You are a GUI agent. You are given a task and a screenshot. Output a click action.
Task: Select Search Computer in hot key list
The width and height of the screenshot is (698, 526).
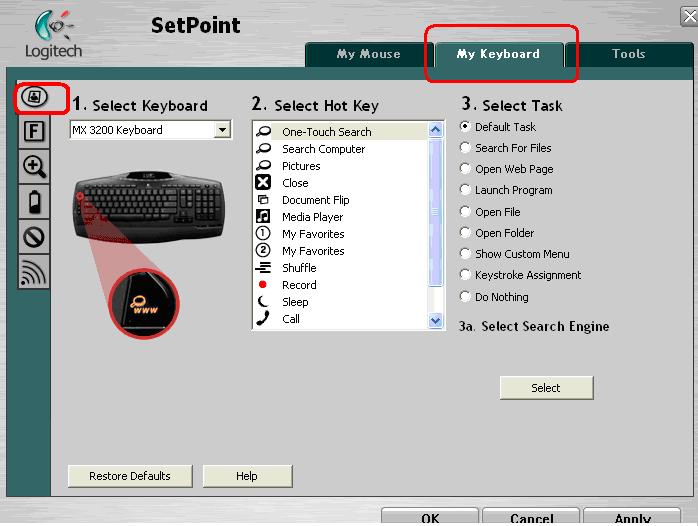pyautogui.click(x=341, y=149)
